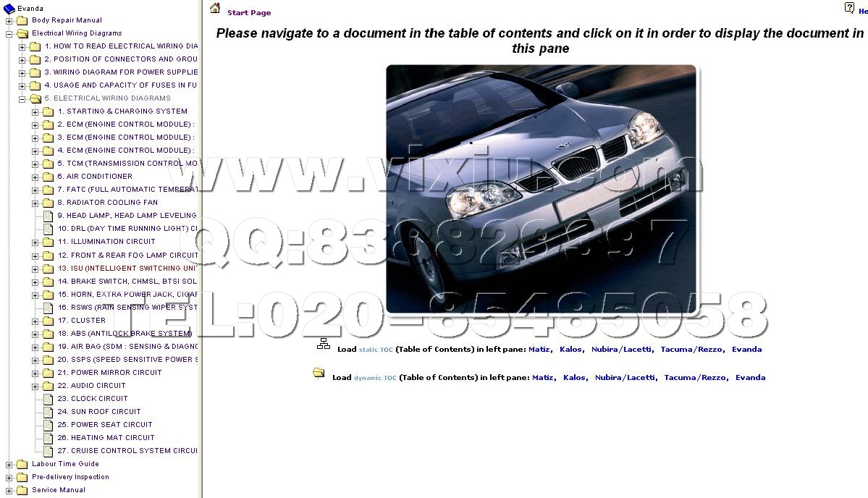Image resolution: width=868 pixels, height=498 pixels.
Task: Click the help question mark icon
Action: click(x=849, y=8)
